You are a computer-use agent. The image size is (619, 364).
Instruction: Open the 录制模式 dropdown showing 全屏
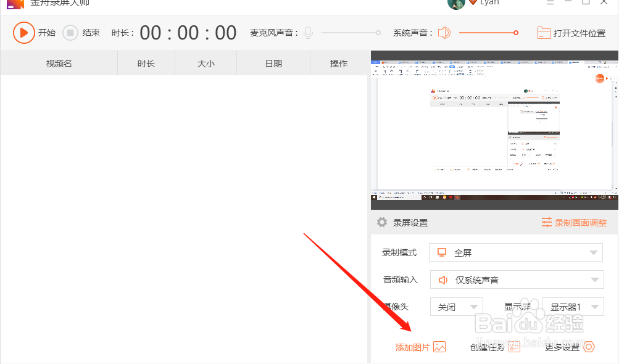[516, 252]
